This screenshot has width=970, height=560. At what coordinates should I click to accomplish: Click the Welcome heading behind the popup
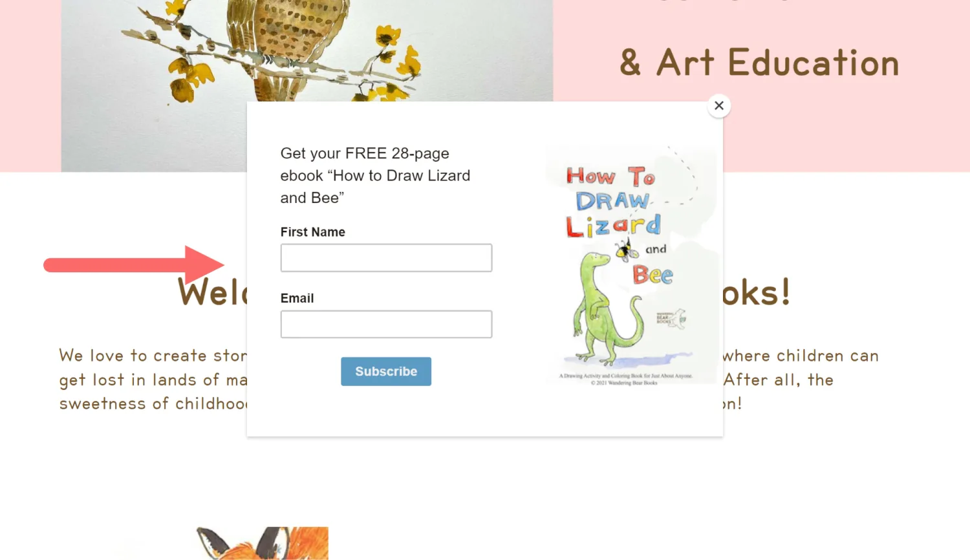point(212,292)
